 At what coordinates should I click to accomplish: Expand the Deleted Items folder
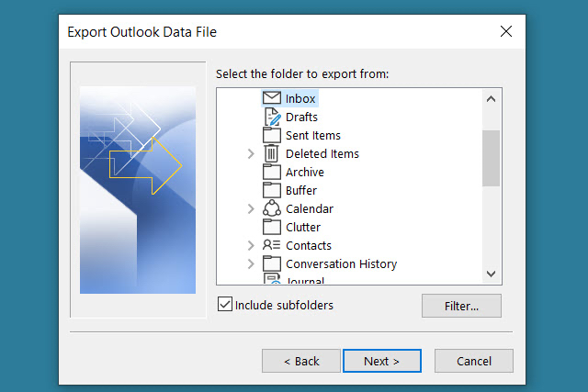251,154
